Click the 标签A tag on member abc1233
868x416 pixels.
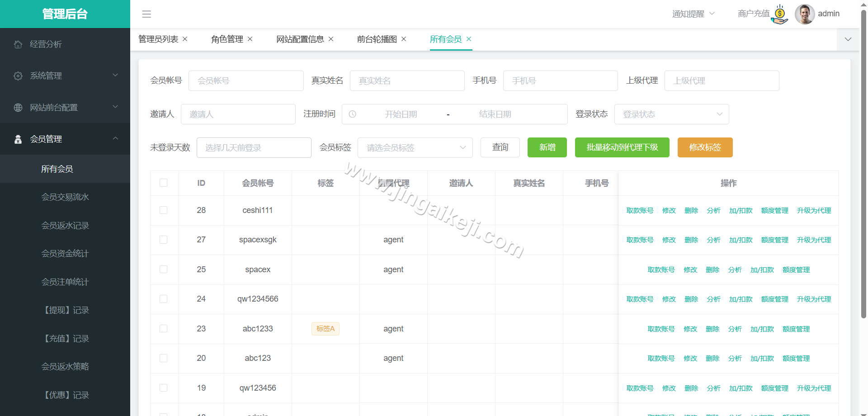tap(325, 329)
